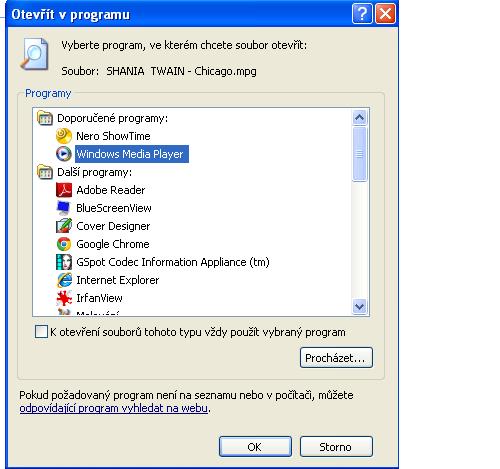This screenshot has height=469, width=500.
Task: Open the odpovídající program vyhledat na webu link
Action: click(114, 408)
